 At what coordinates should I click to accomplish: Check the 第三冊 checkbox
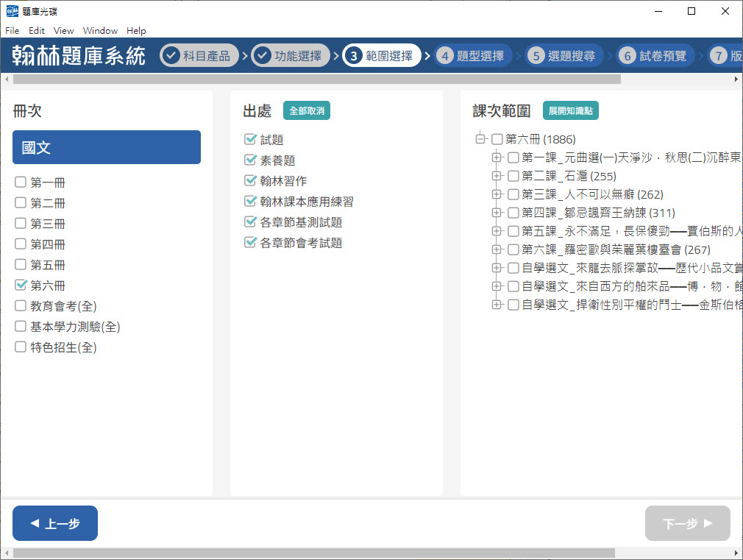coord(21,223)
